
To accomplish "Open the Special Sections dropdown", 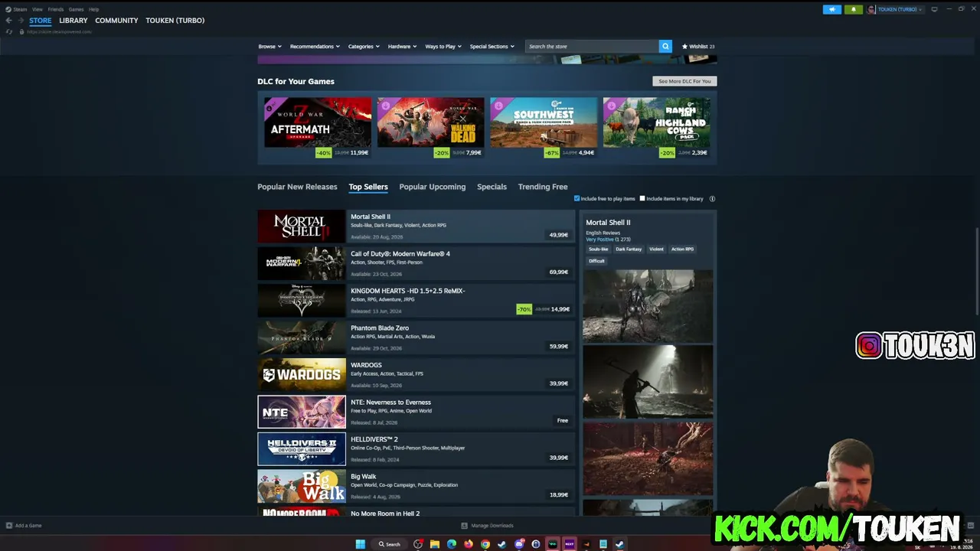I will (492, 47).
